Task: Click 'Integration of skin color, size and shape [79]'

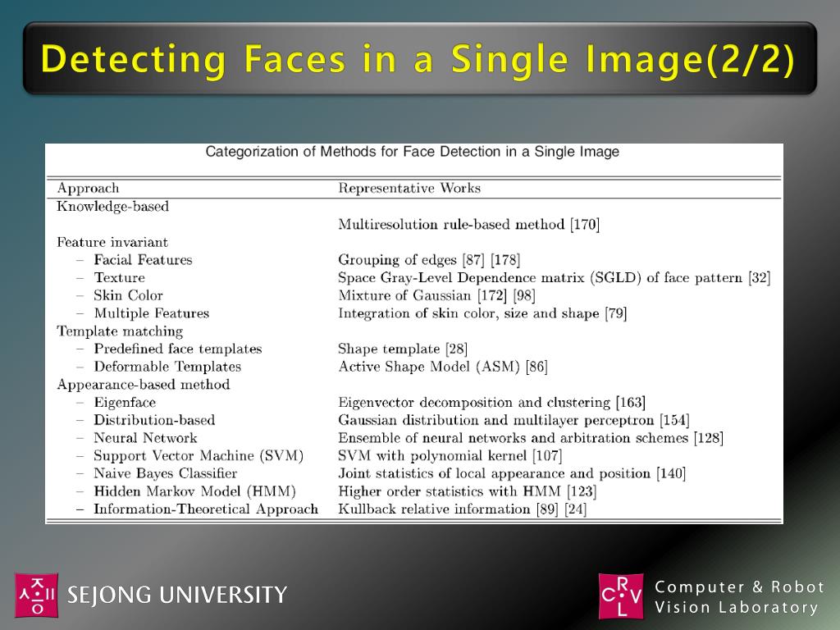Action: 482,313
